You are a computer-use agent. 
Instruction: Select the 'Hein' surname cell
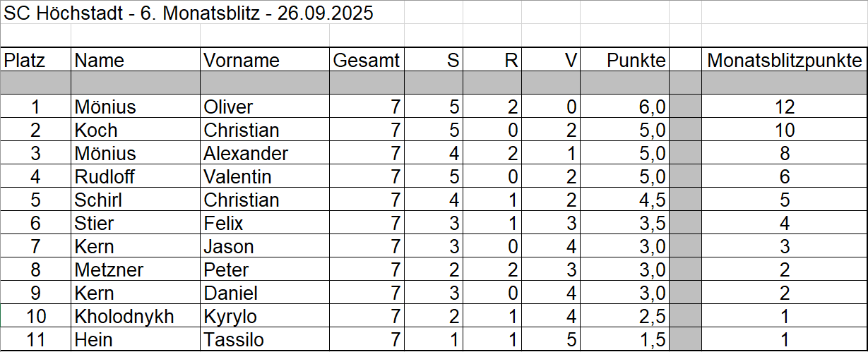pyautogui.click(x=93, y=340)
